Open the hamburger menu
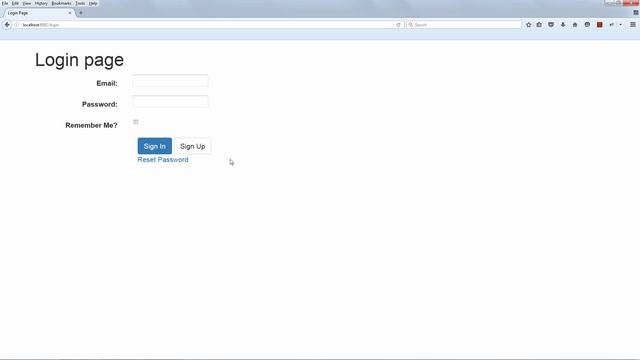Viewport: 640px width, 360px height. tap(633, 25)
